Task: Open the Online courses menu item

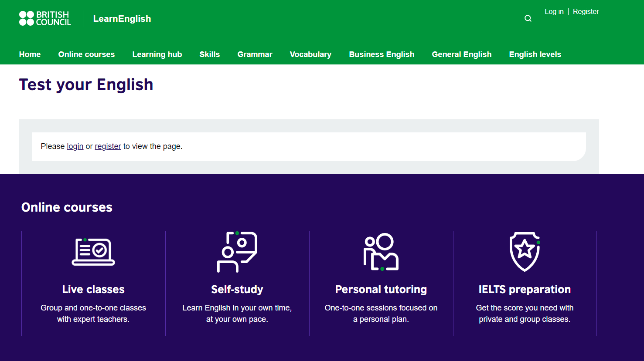Action: [x=86, y=54]
